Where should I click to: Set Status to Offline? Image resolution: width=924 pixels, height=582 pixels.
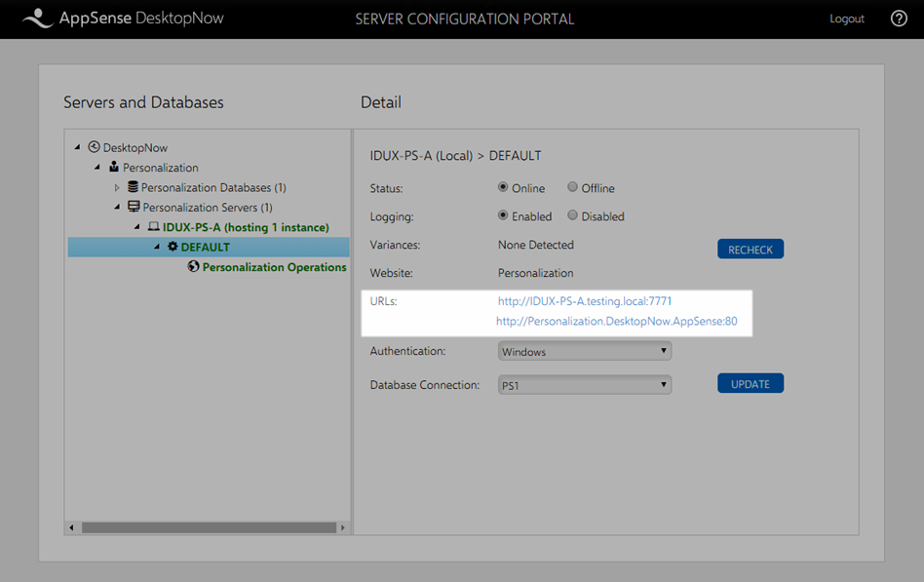click(573, 187)
